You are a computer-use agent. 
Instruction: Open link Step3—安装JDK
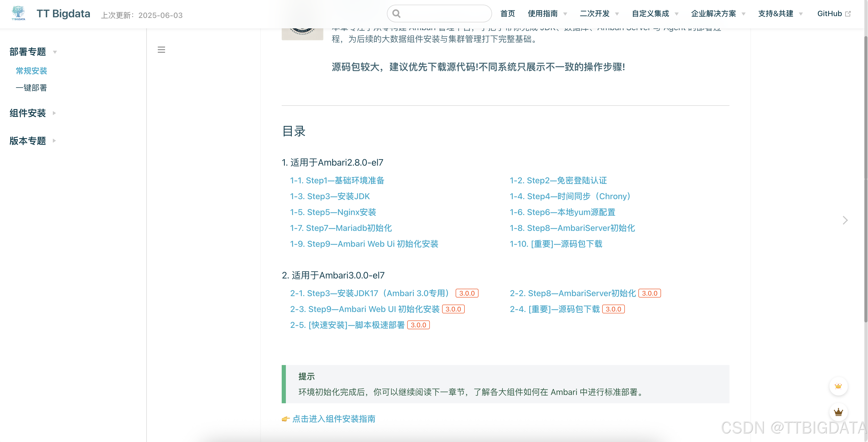tap(338, 196)
